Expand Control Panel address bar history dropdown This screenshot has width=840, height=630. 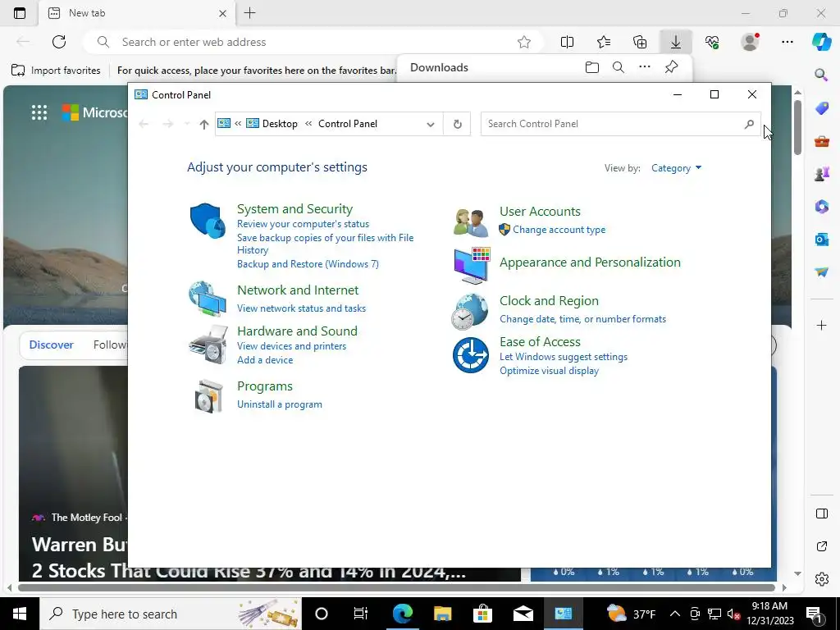click(430, 125)
